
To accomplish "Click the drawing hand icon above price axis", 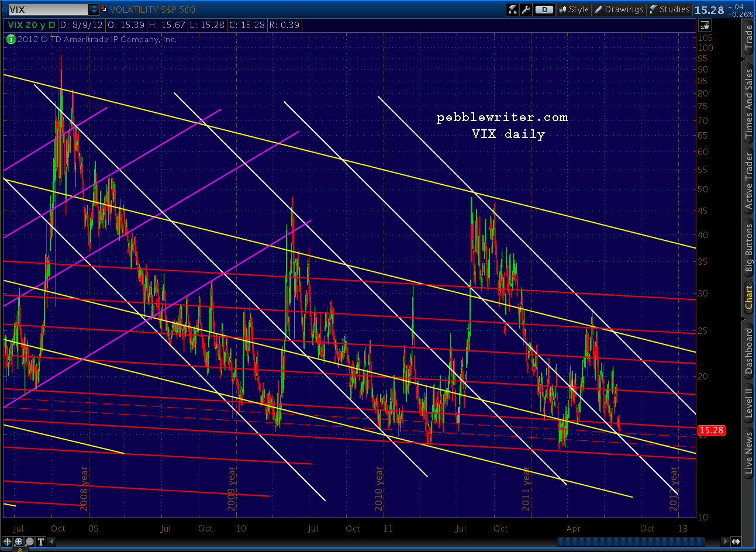I will point(705,25).
